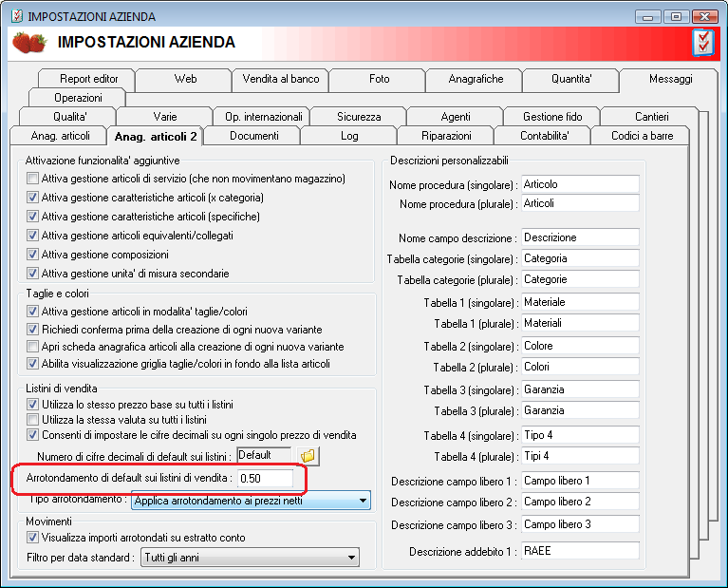Click 'Tabella 2 (singolare)' Colore field
Screen dimensions: 728x588
click(x=580, y=346)
